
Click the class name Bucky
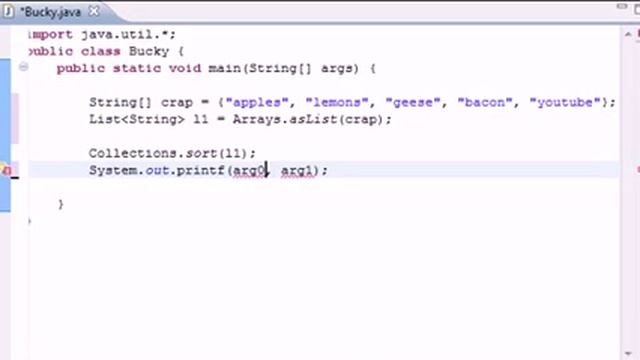pos(149,51)
